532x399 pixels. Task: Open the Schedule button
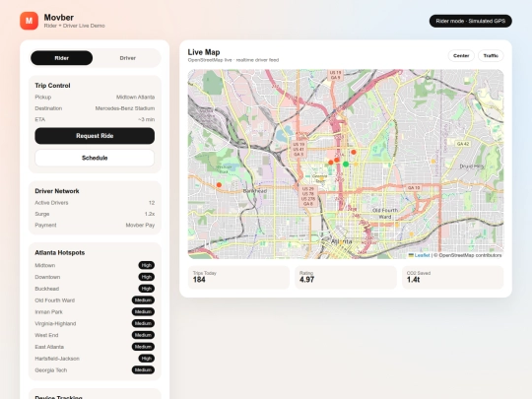tap(95, 158)
